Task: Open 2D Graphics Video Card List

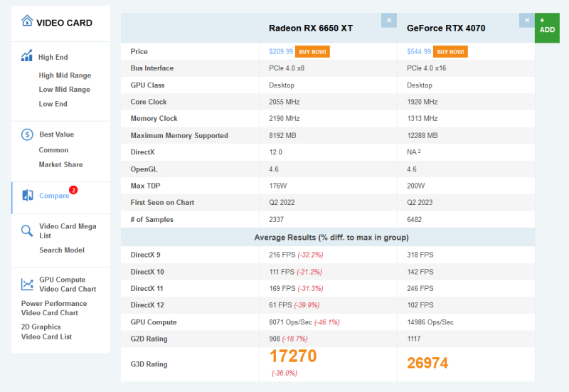Action: (46, 332)
